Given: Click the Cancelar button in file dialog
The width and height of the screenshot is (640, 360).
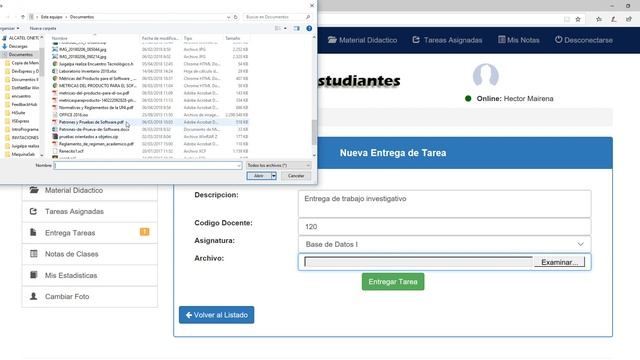Looking at the screenshot, I should coord(296,176).
